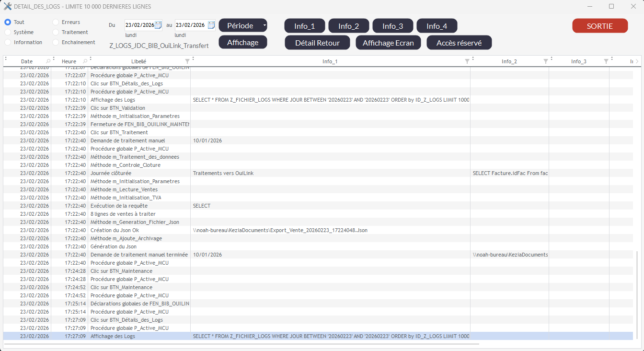Select the Système radio button
Viewport: 644px width, 351px height.
pyautogui.click(x=8, y=32)
